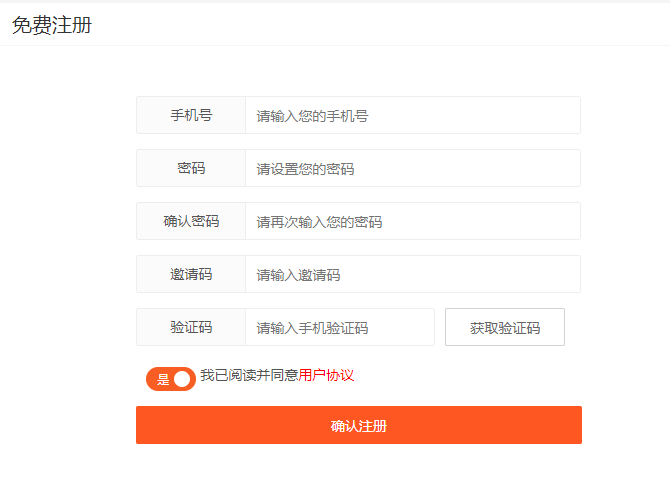Submit with the orange 确认注册 button

click(x=358, y=425)
